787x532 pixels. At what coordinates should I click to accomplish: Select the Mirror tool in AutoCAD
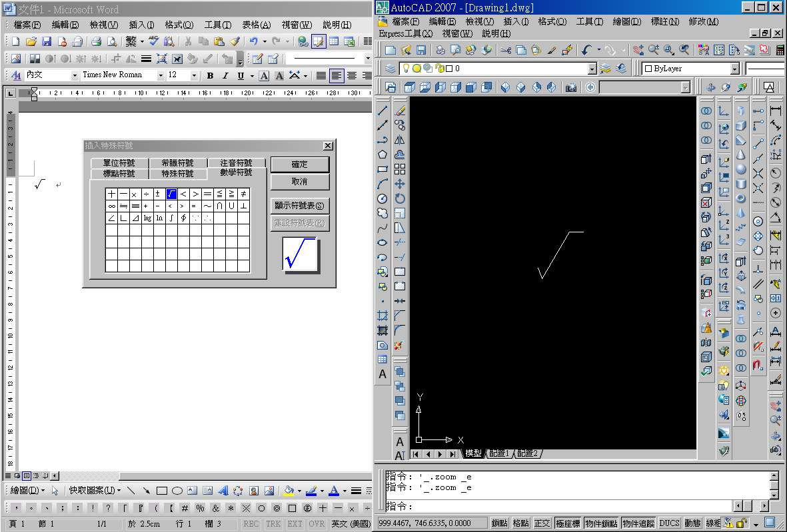coord(400,140)
